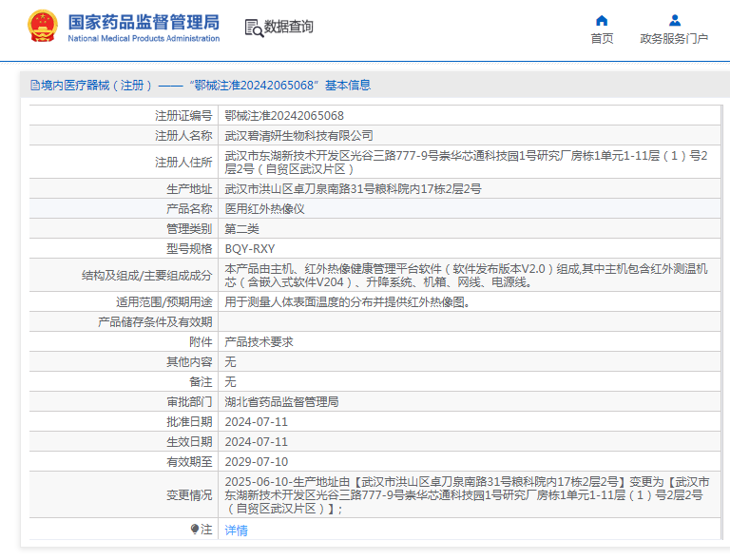730x560 pixels.
Task: Open the 数据查询 search icon
Action: click(254, 28)
